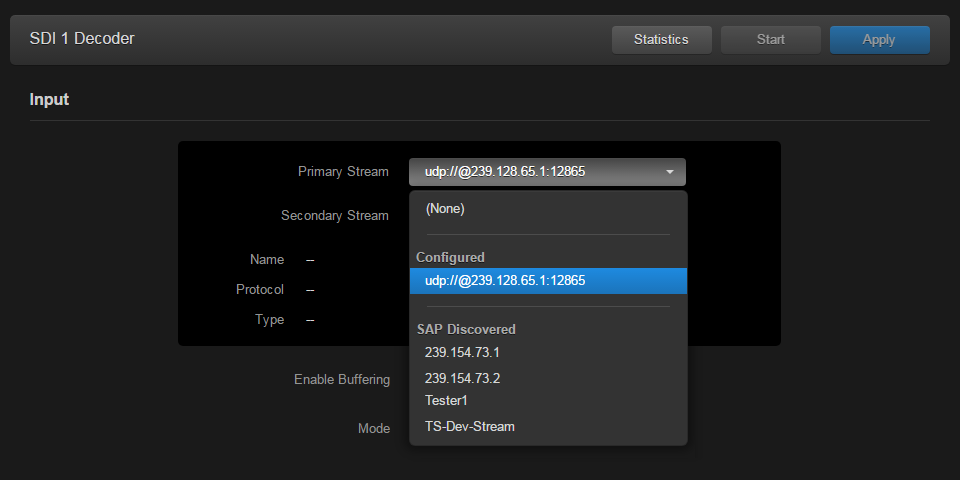Click the Enable Buffering label

[341, 380]
